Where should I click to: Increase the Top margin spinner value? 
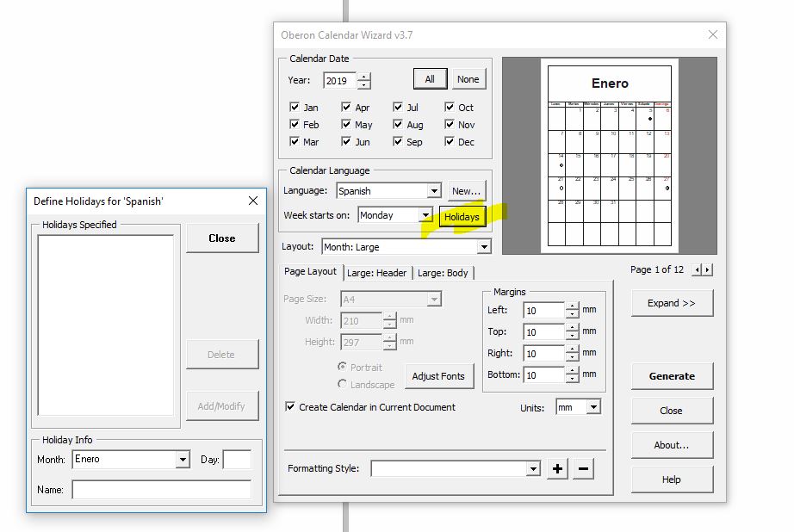pyautogui.click(x=572, y=327)
